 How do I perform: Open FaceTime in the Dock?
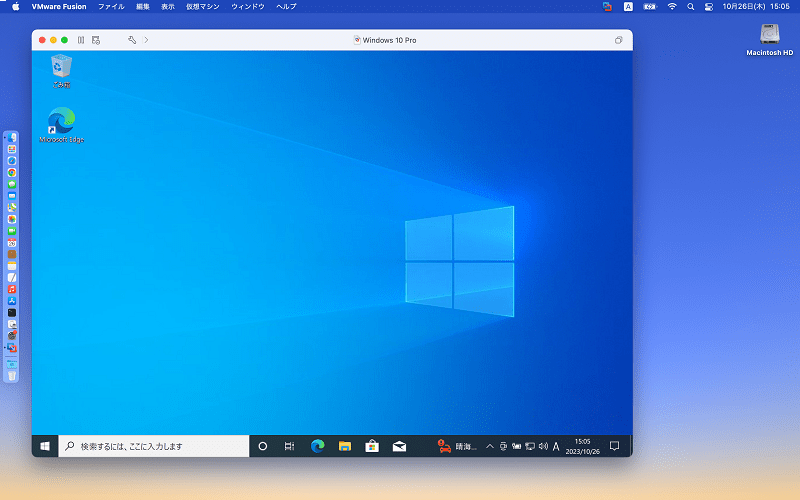[x=12, y=231]
